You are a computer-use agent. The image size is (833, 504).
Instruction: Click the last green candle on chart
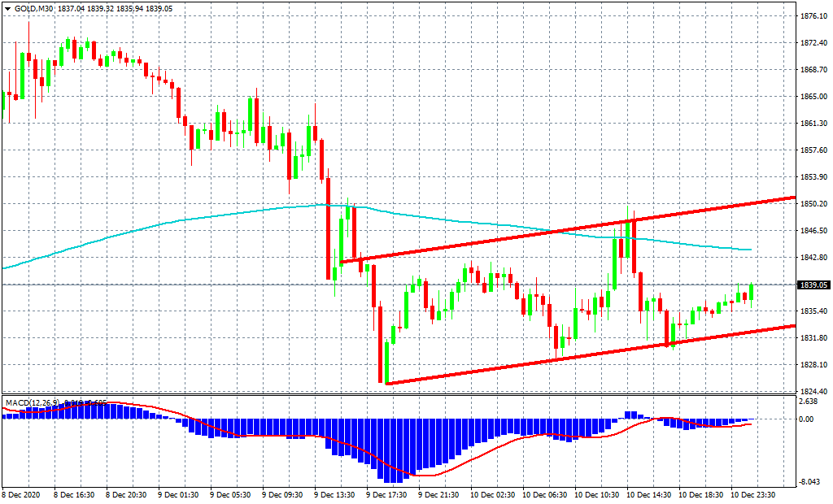click(751, 292)
